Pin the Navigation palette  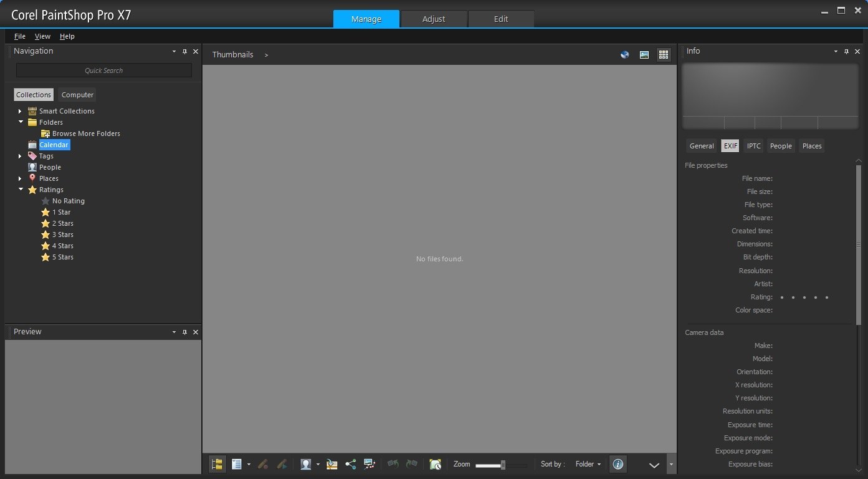point(184,52)
